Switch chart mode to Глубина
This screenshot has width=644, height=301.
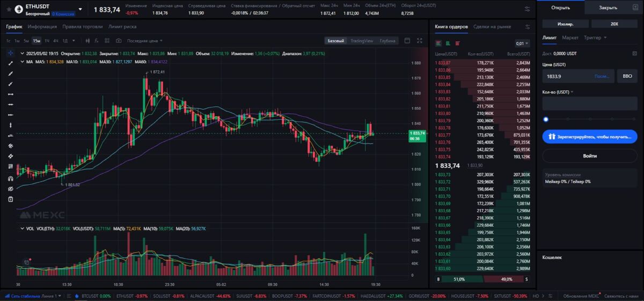point(387,41)
